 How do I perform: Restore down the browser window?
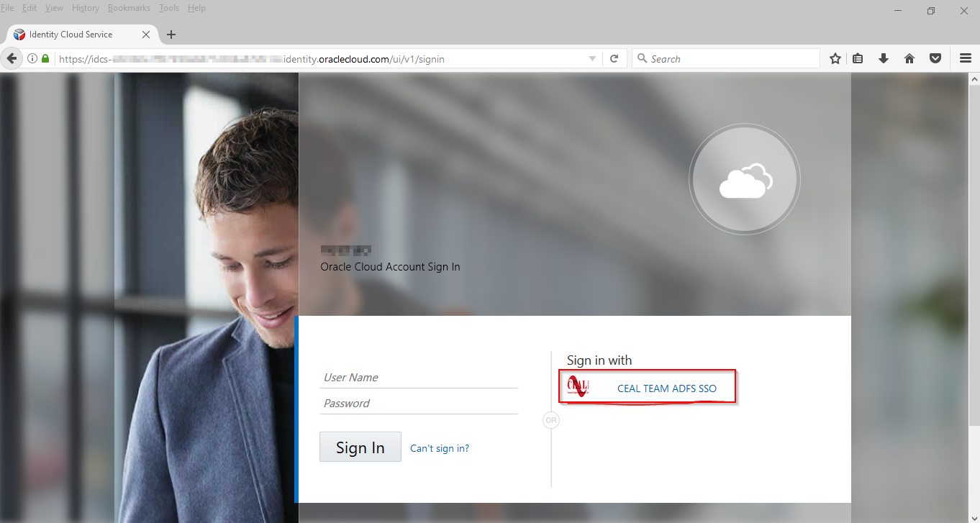[x=931, y=11]
